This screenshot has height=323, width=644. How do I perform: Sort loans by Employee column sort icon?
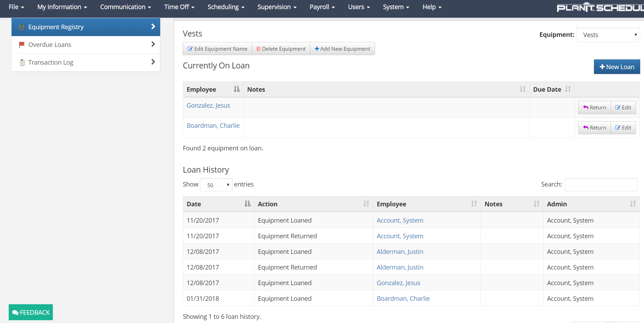click(x=237, y=89)
